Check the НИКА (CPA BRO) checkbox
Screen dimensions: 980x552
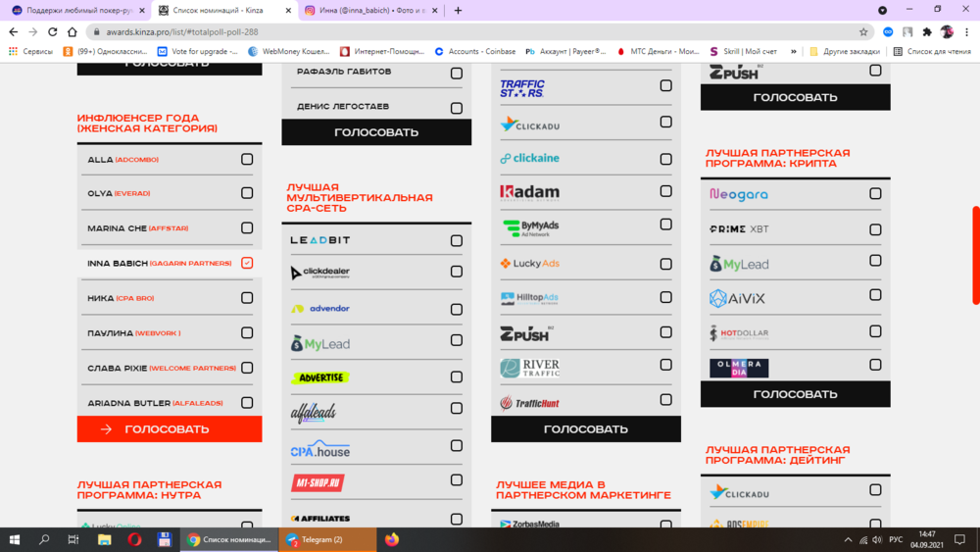click(x=247, y=298)
